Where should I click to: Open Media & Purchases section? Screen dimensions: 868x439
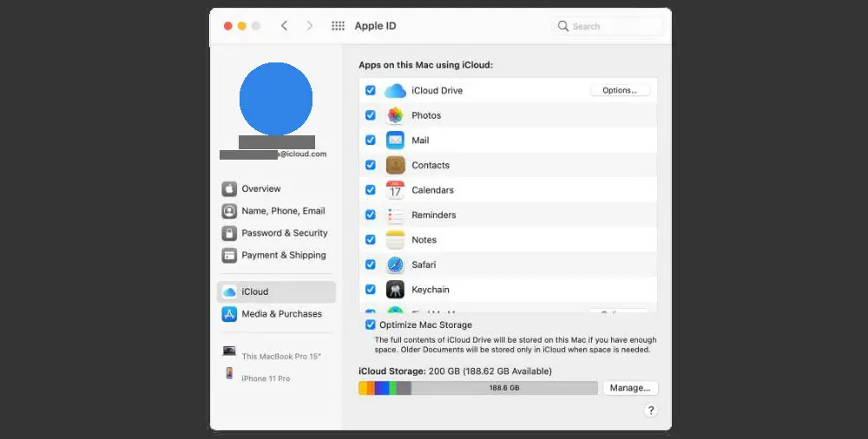coord(276,314)
